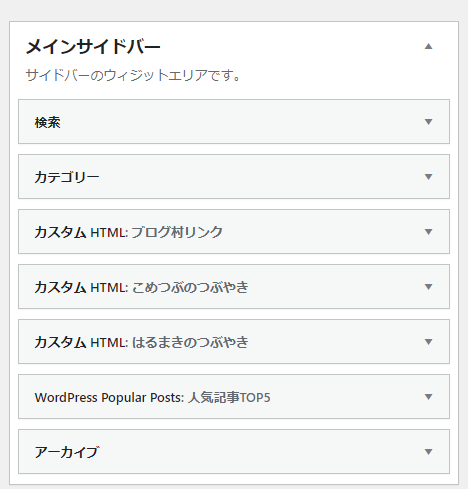Select the カテゴリー widget title
Image resolution: width=468 pixels, height=489 pixels.
[x=67, y=177]
